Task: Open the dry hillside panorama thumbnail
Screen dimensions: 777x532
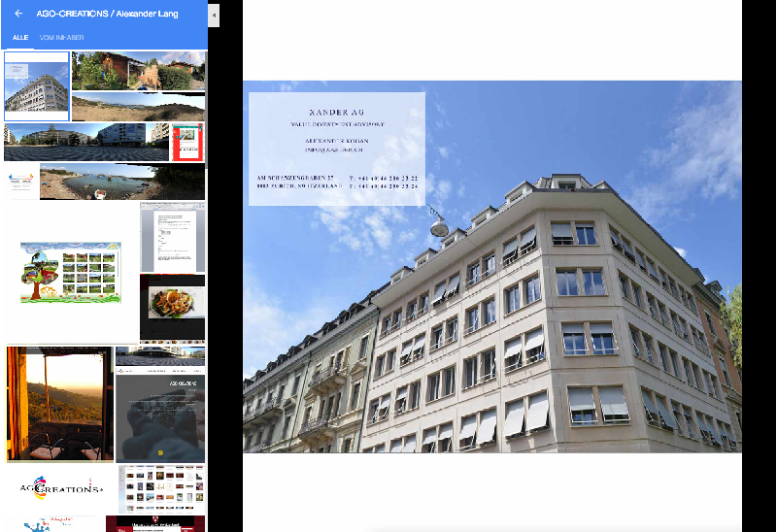Action: [x=138, y=107]
